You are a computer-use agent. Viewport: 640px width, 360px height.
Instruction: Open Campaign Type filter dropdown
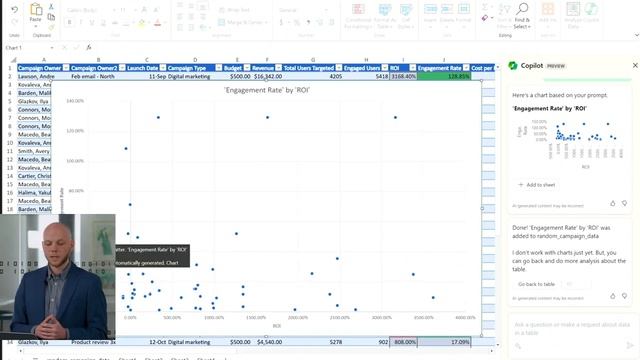click(x=219, y=68)
